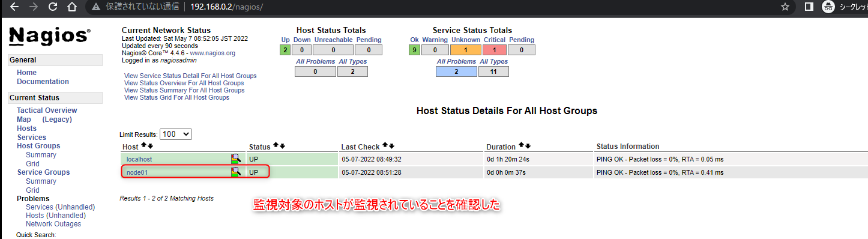View Status Grid For All Host Groups
Image resolution: width=868 pixels, height=239 pixels.
[x=176, y=97]
